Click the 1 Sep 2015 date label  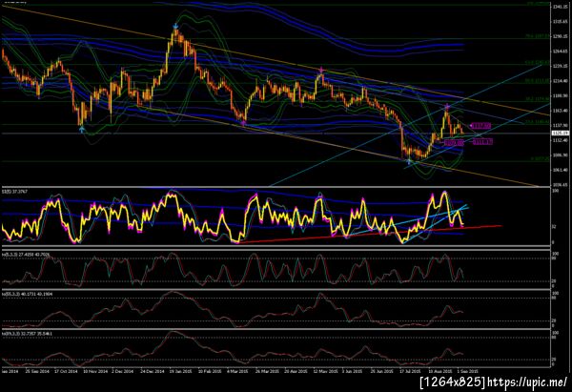[467, 371]
